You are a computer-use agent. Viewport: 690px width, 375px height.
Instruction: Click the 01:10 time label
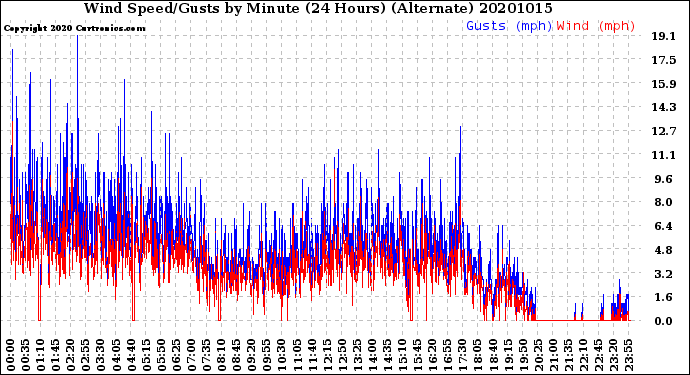(x=40, y=355)
